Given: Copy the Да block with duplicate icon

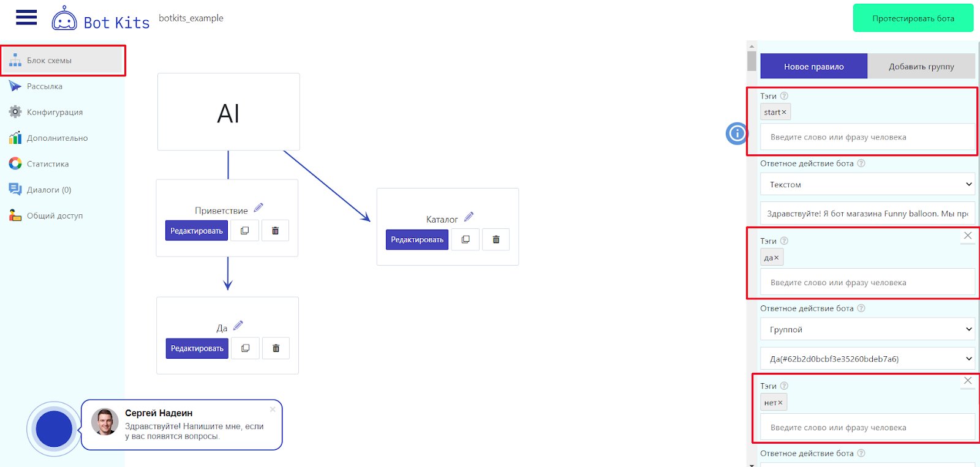Looking at the screenshot, I should [x=245, y=348].
